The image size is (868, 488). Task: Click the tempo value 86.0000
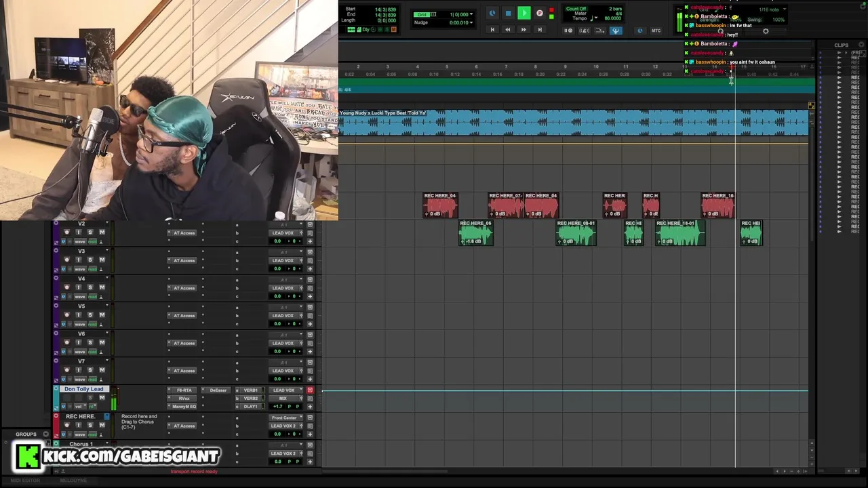[612, 18]
